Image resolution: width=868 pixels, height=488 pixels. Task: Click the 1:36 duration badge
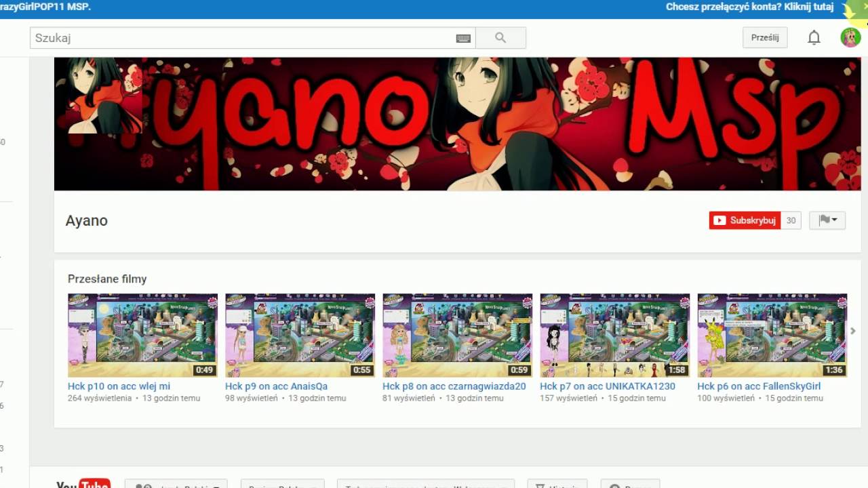[x=833, y=370]
